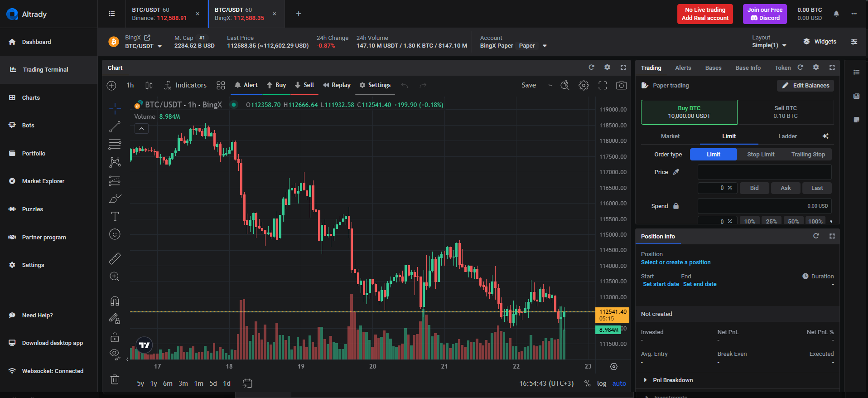Viewport: 868px width, 398px height.
Task: Select the text annotation tool
Action: point(115,216)
